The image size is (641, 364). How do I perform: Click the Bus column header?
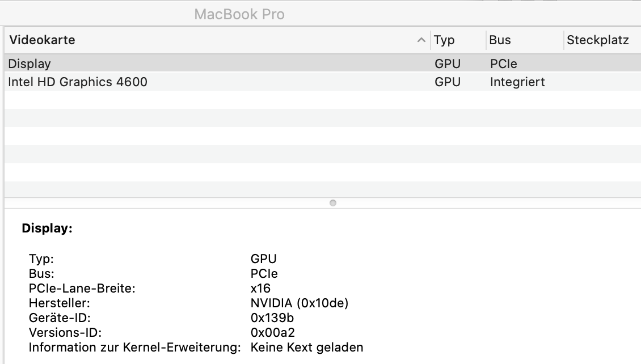click(x=500, y=40)
